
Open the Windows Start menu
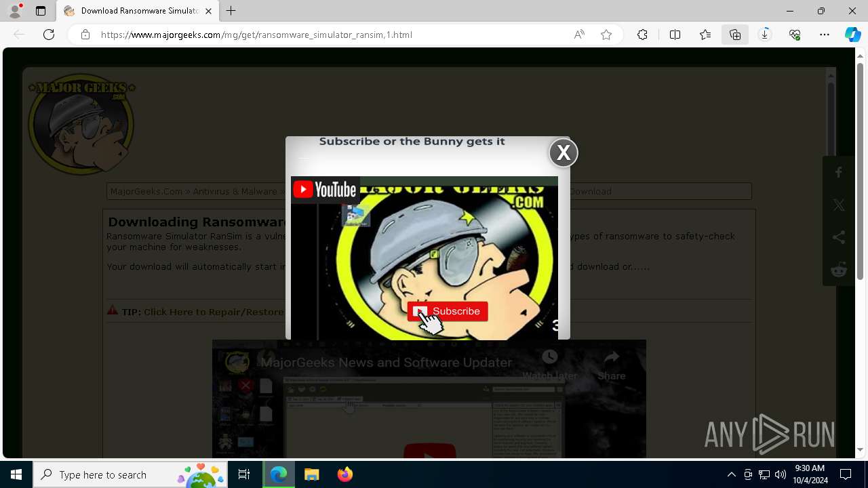[x=16, y=474]
